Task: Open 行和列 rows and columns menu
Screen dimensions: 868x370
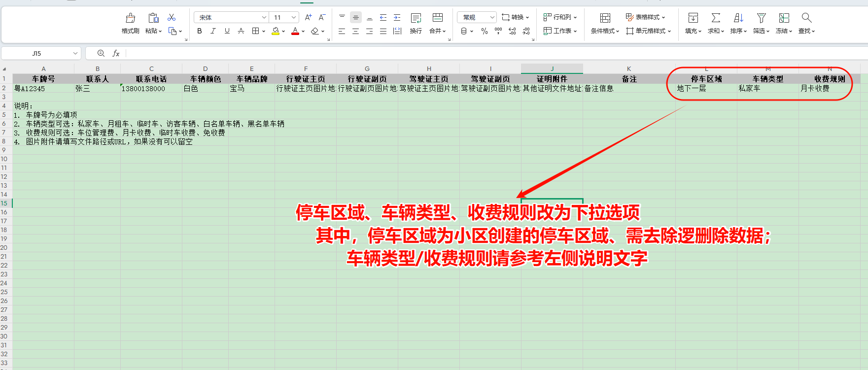Action: tap(560, 17)
